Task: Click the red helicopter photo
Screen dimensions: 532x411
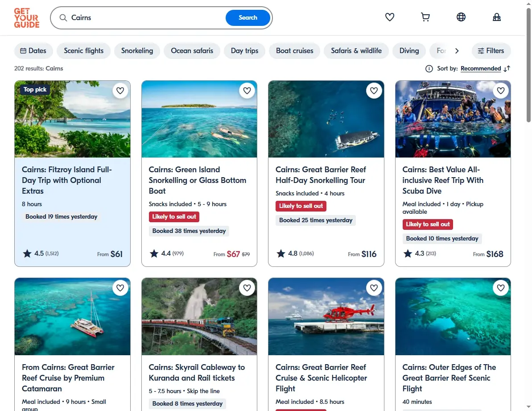Action: coord(326,317)
